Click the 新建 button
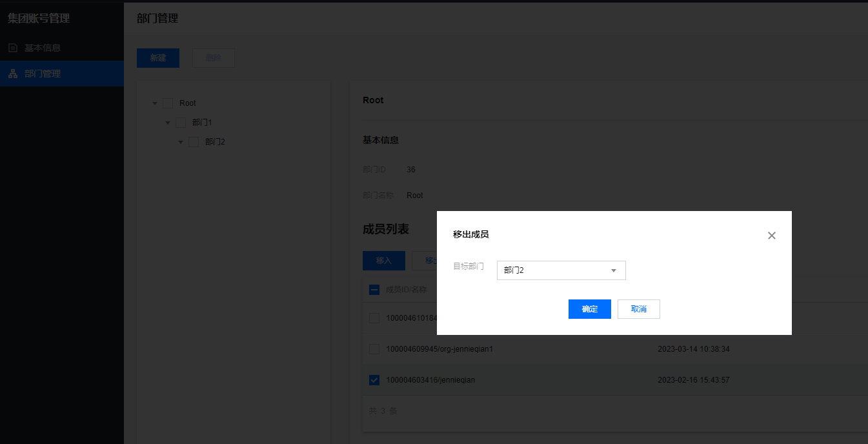The width and height of the screenshot is (868, 444). (x=158, y=58)
